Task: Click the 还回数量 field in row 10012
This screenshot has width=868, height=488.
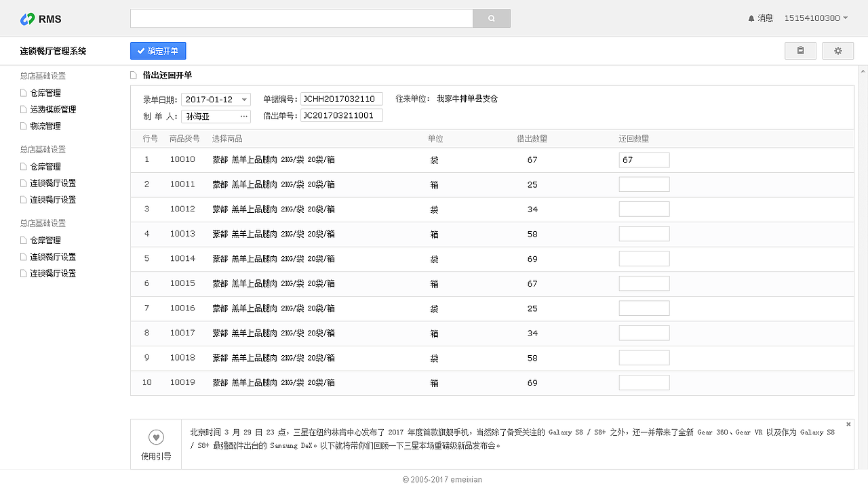Action: [644, 209]
